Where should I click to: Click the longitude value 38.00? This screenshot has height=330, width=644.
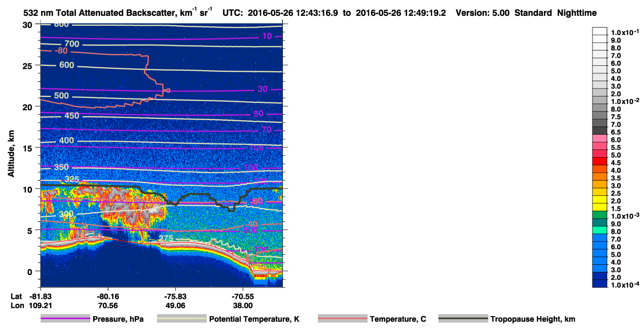(x=243, y=306)
